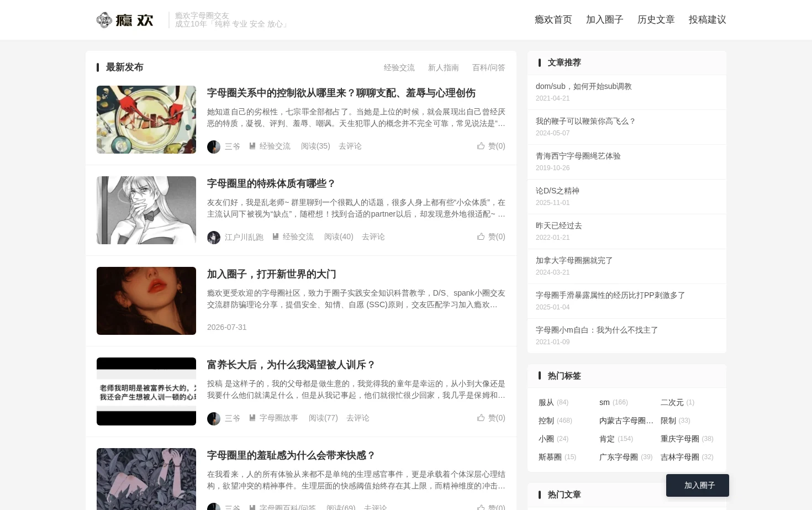Viewport: 812px width, 510px height.
Task: Click 三爷 avatar on the 富养长大后 article
Action: (214, 418)
